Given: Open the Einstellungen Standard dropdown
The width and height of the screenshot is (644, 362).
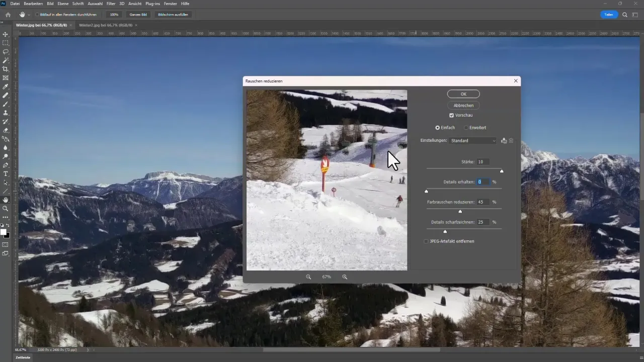Looking at the screenshot, I should tap(473, 141).
